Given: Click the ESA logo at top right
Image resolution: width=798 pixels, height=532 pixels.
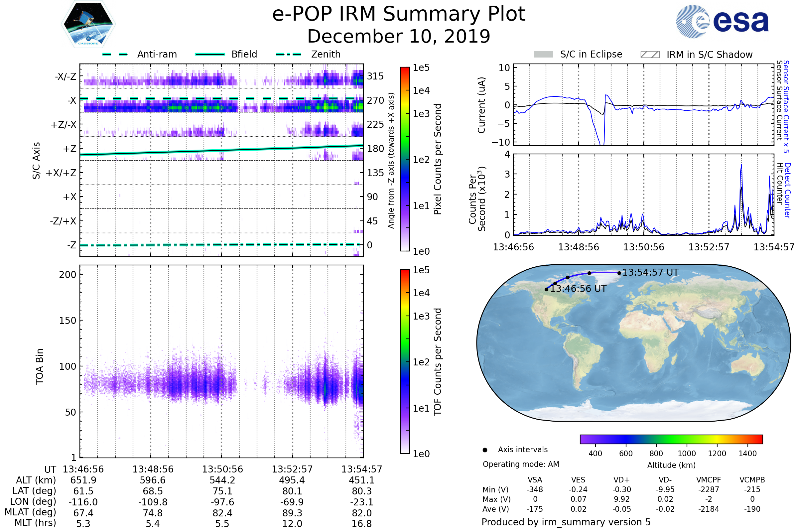Looking at the screenshot, I should [722, 21].
